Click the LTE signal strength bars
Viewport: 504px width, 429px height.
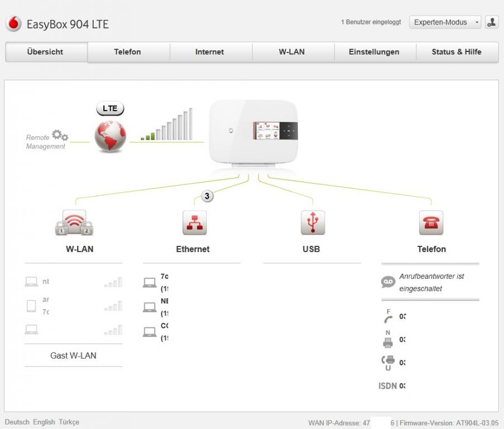pos(167,124)
